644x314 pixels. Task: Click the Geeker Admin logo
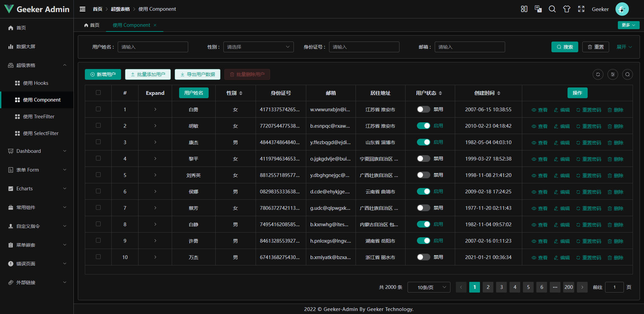pyautogui.click(x=37, y=9)
